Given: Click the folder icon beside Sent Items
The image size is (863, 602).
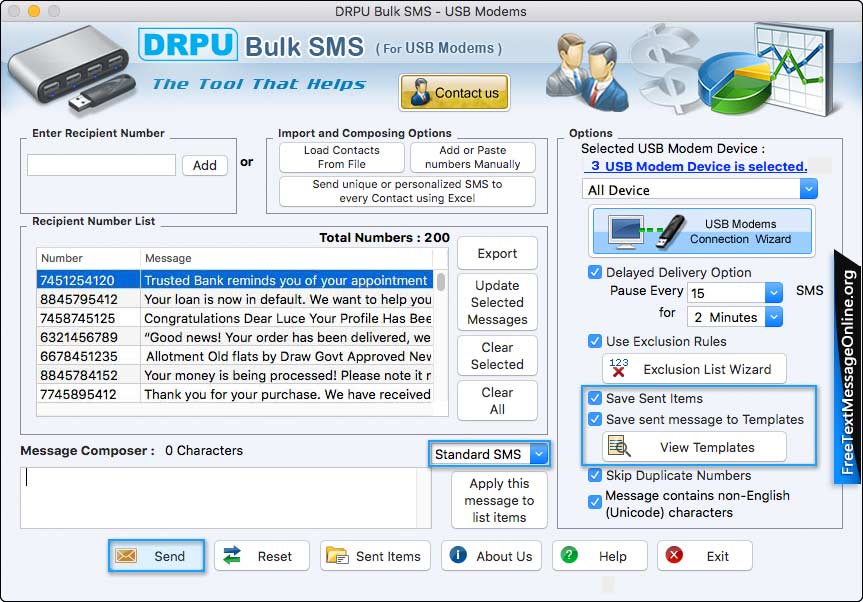Looking at the screenshot, I should tap(337, 556).
